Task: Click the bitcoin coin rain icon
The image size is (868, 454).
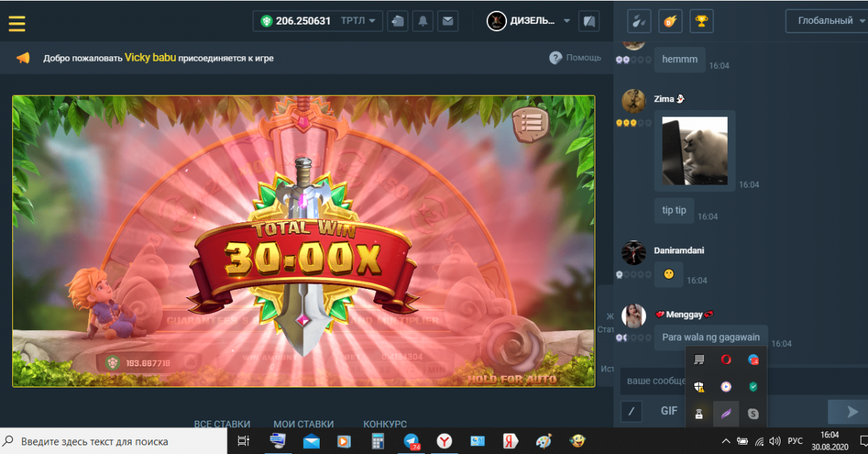Action: click(x=670, y=21)
